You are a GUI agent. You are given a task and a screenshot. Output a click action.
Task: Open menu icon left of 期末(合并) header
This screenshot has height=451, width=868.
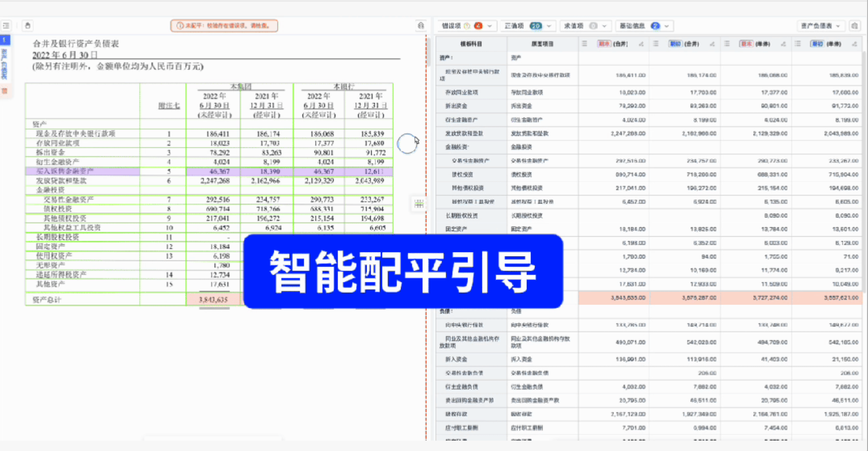(584, 44)
